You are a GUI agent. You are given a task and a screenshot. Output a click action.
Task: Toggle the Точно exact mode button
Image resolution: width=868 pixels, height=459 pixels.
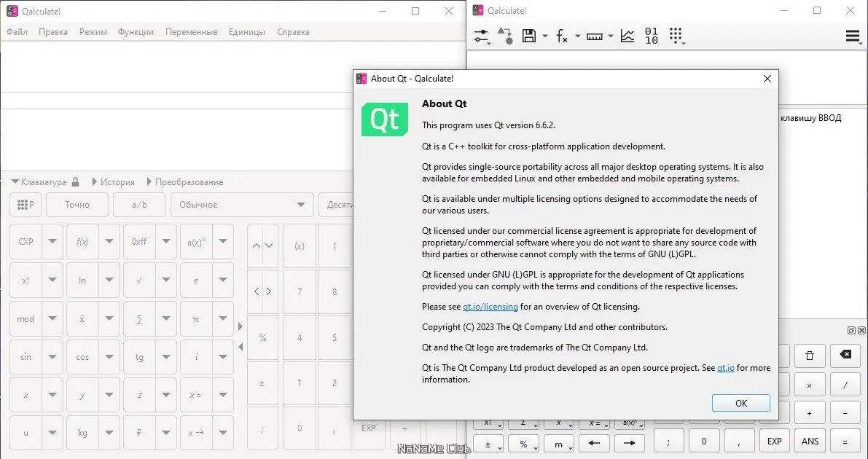coord(77,205)
